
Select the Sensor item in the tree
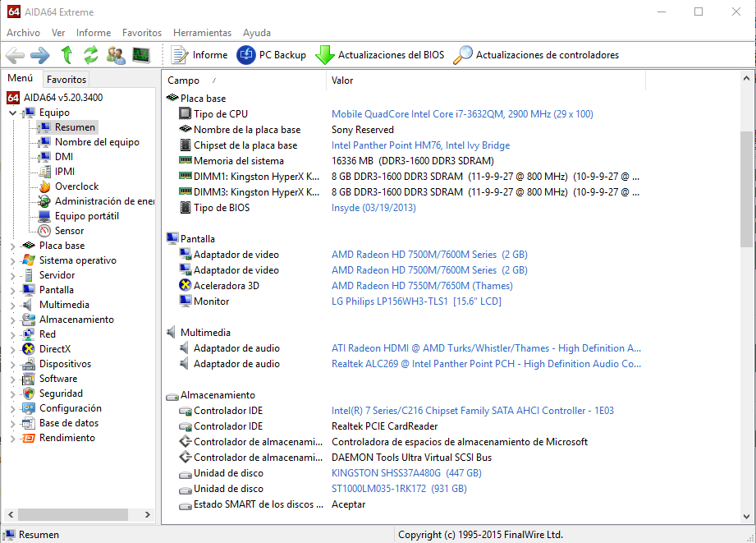pos(69,231)
